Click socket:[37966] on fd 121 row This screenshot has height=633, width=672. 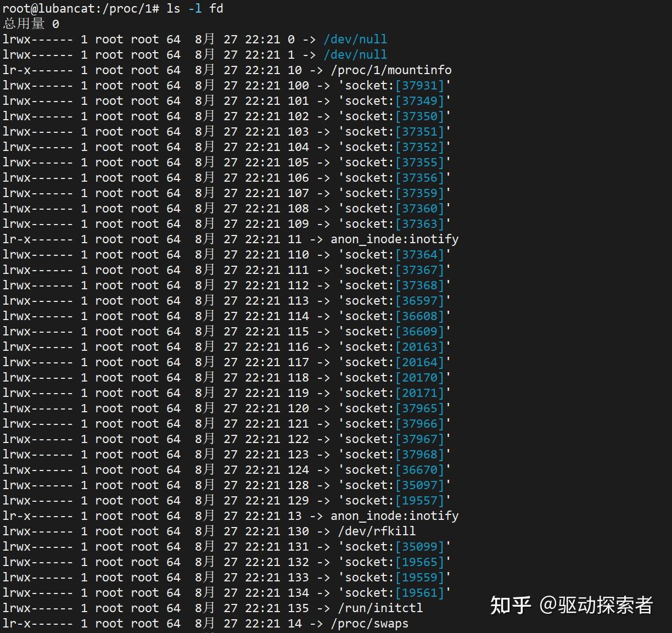pyautogui.click(x=395, y=423)
